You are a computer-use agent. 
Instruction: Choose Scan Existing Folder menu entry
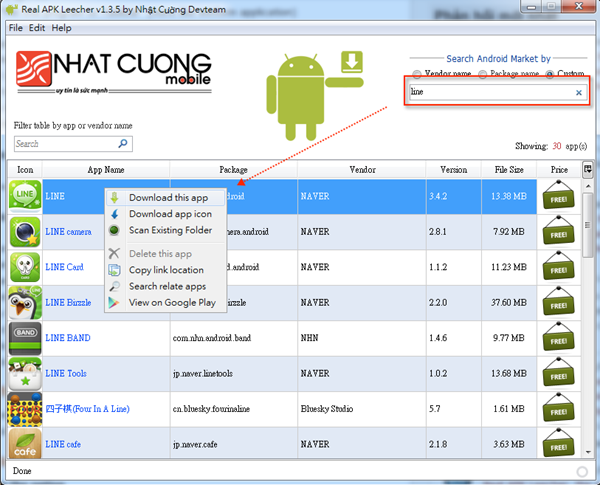[165, 230]
